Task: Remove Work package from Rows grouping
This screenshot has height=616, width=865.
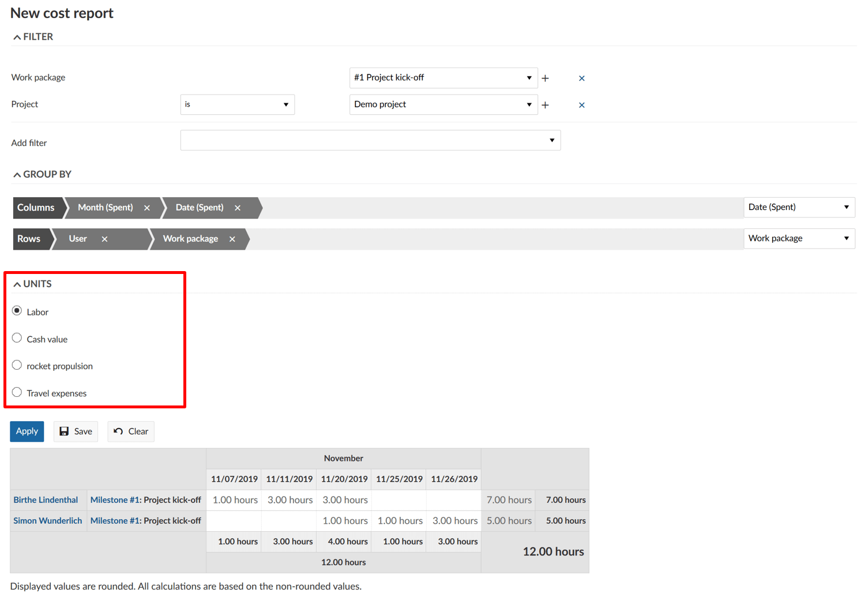Action: tap(232, 239)
